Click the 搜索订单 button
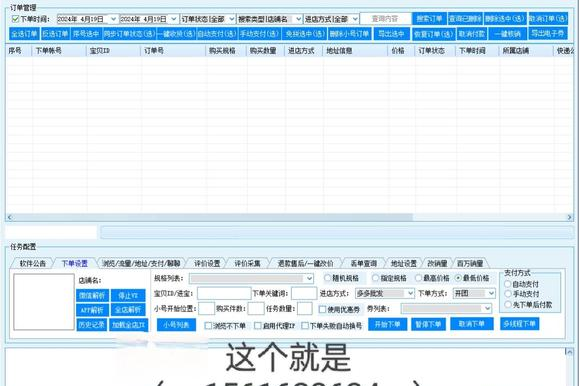Viewport: 579px width, 386px height. [429, 18]
